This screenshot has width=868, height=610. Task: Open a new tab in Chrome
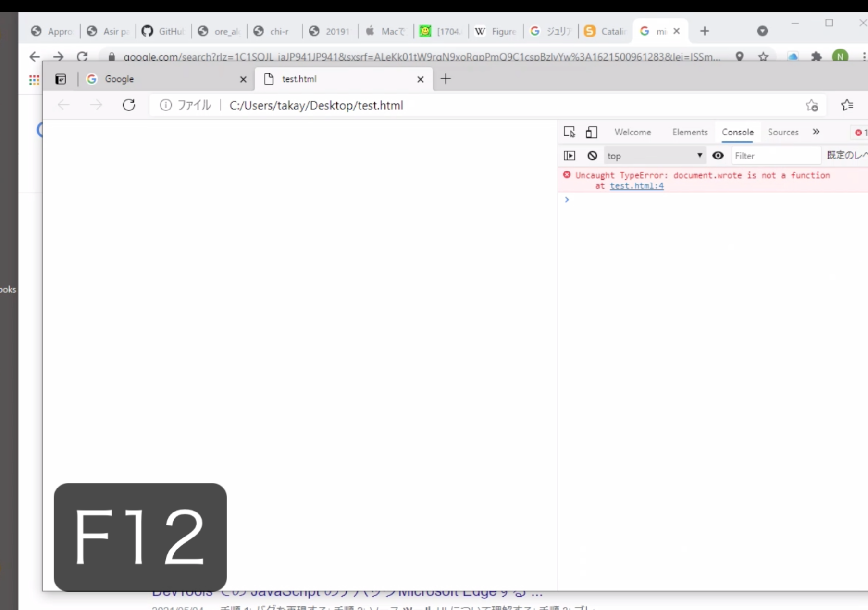point(705,31)
